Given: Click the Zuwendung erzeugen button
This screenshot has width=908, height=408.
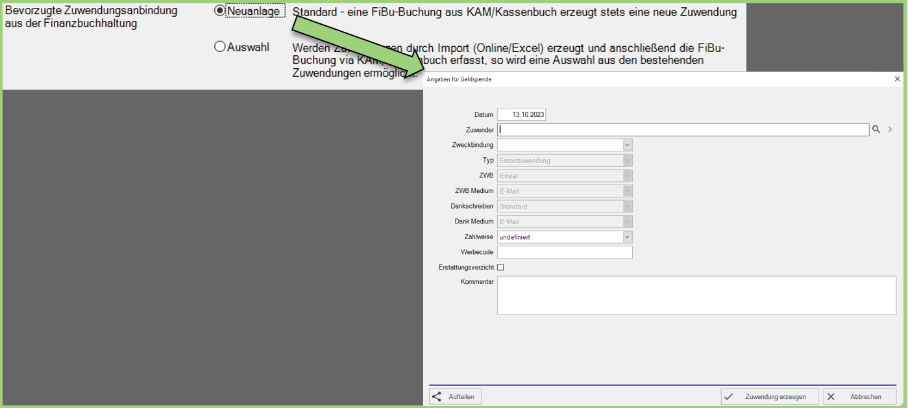Looking at the screenshot, I should point(769,397).
